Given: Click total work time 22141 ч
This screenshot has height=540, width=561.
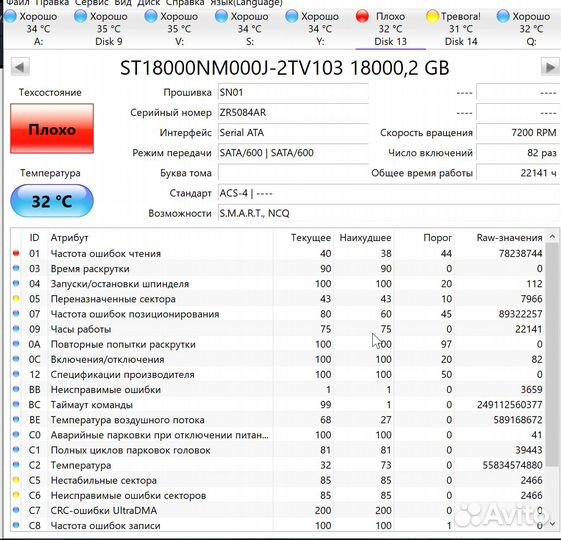Looking at the screenshot, I should (518, 173).
